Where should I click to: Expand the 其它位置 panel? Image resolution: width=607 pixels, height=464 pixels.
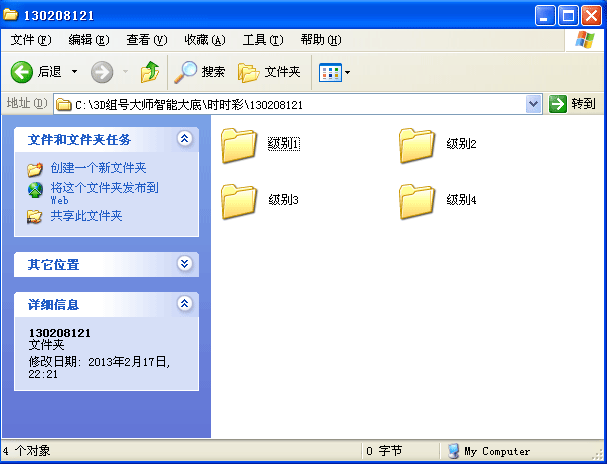click(x=184, y=264)
